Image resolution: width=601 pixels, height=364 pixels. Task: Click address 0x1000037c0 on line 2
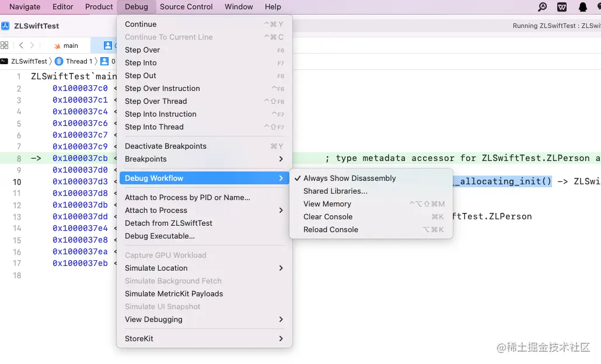pyautogui.click(x=80, y=89)
